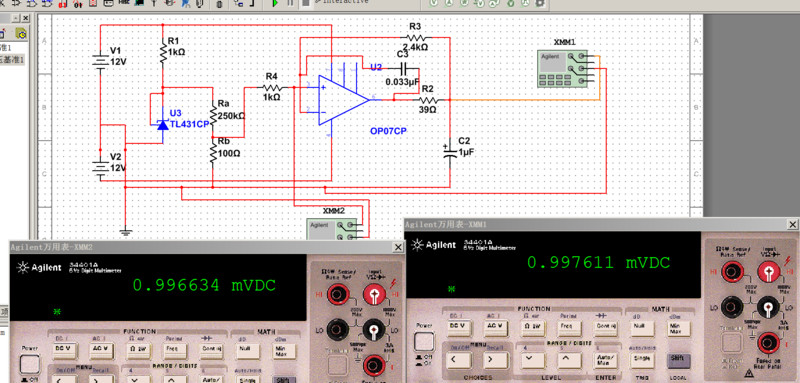Select the C2 1µF capacitor symbol
Viewport: 800px width, 383px height.
[450, 152]
